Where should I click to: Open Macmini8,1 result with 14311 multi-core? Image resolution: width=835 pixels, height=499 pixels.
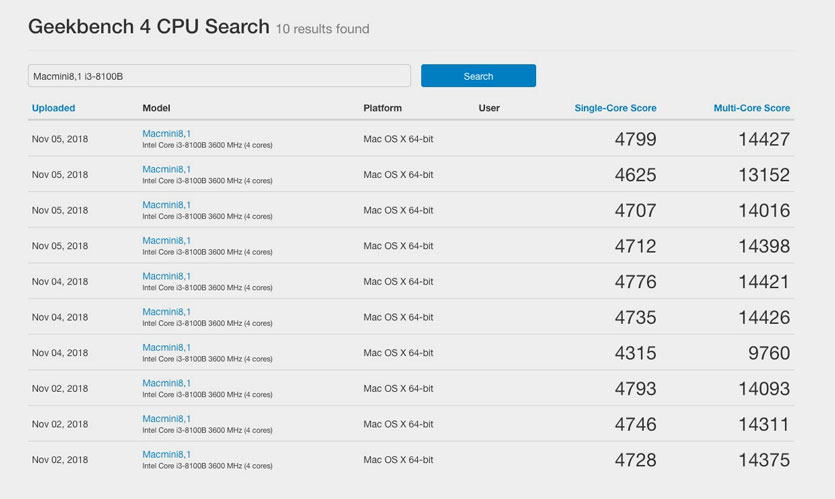(x=166, y=419)
